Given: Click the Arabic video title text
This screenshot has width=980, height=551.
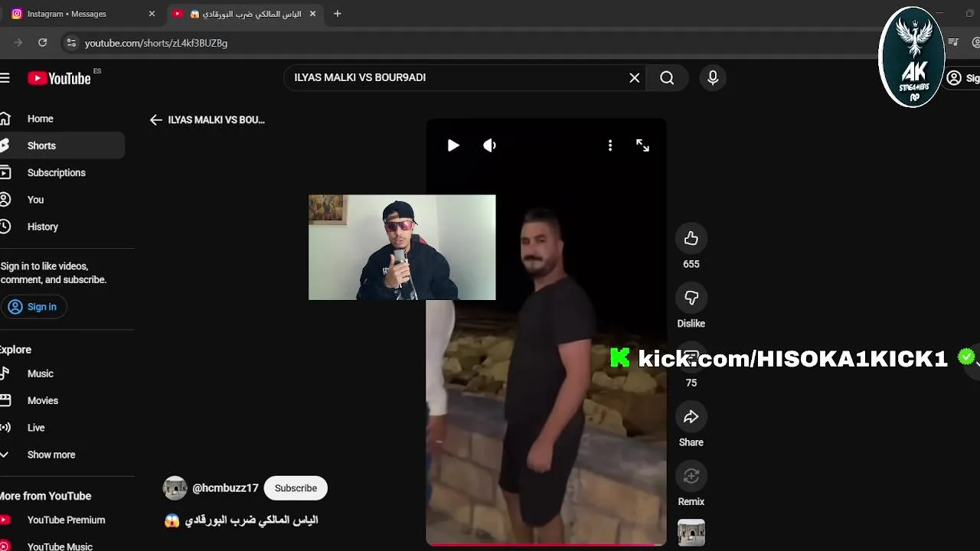Looking at the screenshot, I should (242, 520).
